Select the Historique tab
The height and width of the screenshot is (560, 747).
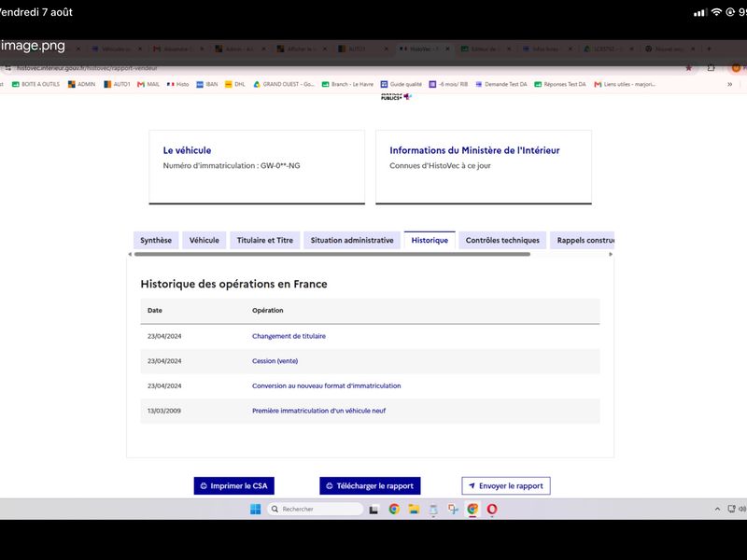point(430,241)
